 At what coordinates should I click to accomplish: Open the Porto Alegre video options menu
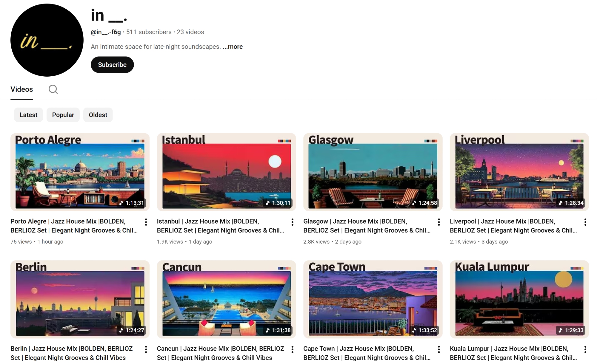click(146, 222)
